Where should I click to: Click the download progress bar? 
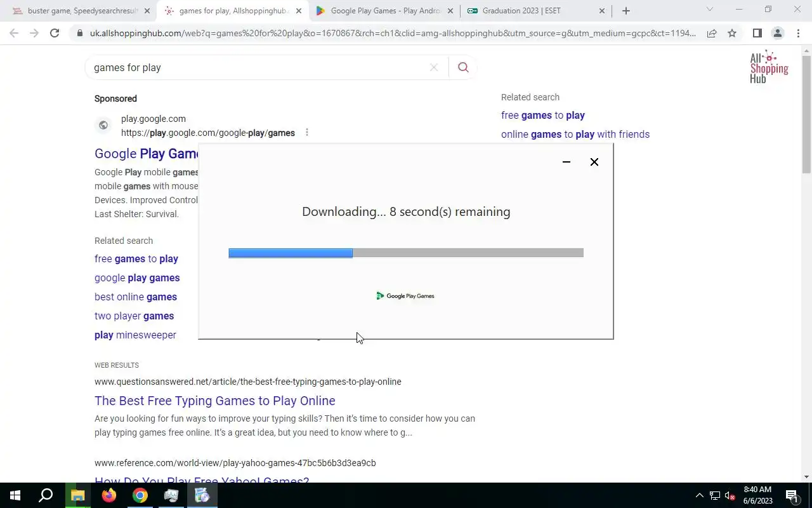click(x=406, y=253)
